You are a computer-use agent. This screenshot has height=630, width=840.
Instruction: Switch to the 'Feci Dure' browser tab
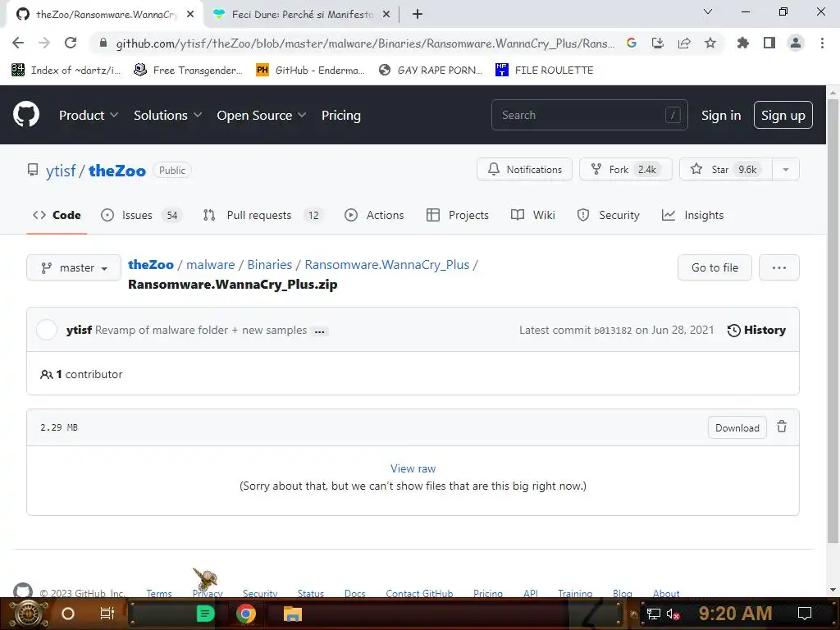click(302, 15)
